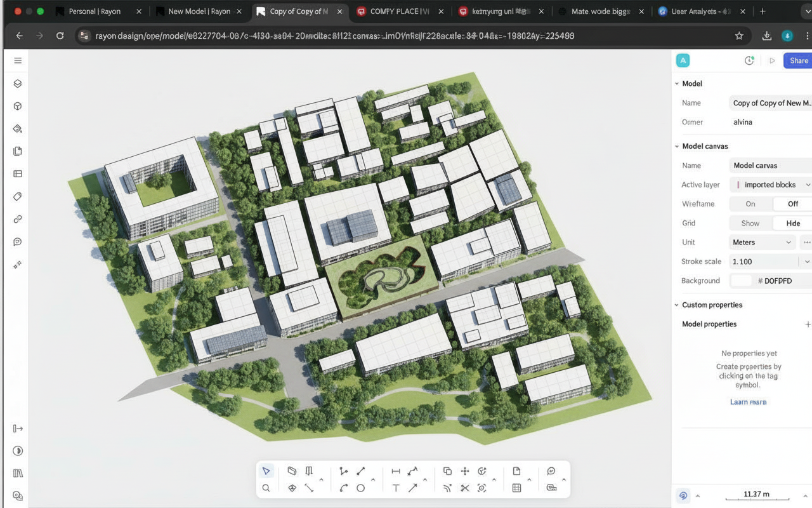The width and height of the screenshot is (812, 508).
Task: Switch to the New Model | Rayon tab
Action: [x=199, y=11]
